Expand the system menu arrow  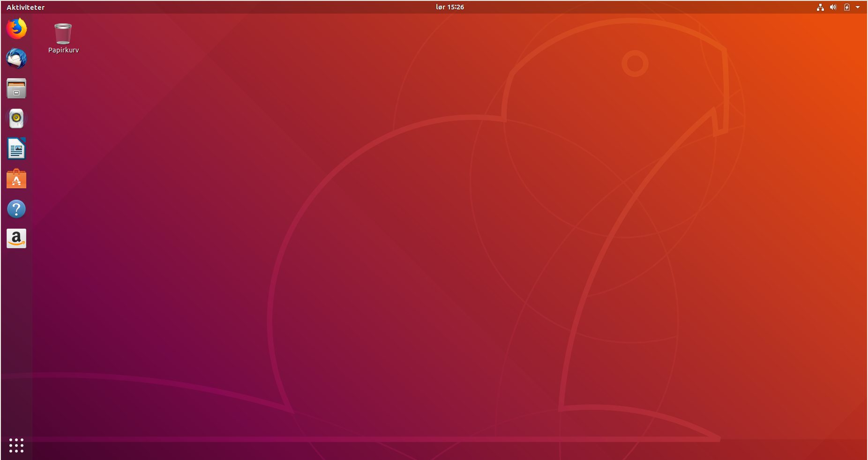click(858, 7)
